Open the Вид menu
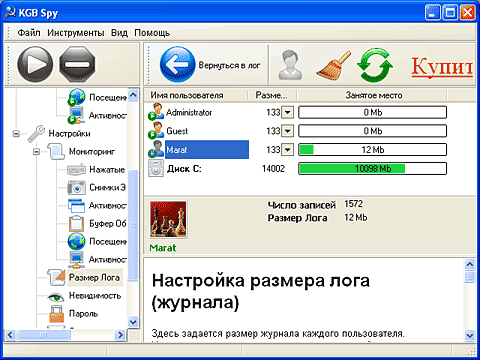Screen dimensions: 480x360 [119, 33]
